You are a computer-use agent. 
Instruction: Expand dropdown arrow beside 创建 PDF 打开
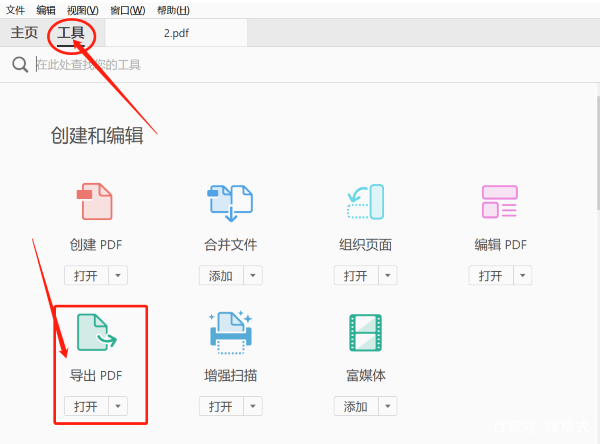coord(118,275)
